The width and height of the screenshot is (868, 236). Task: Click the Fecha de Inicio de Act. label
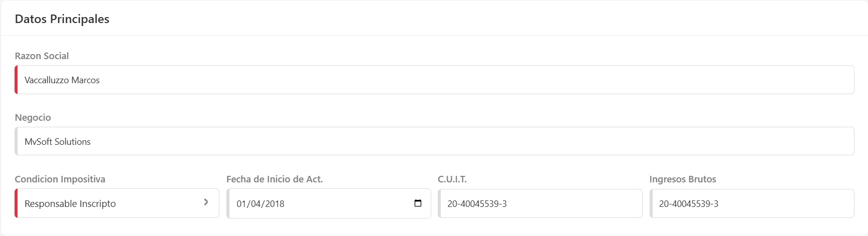point(274,179)
